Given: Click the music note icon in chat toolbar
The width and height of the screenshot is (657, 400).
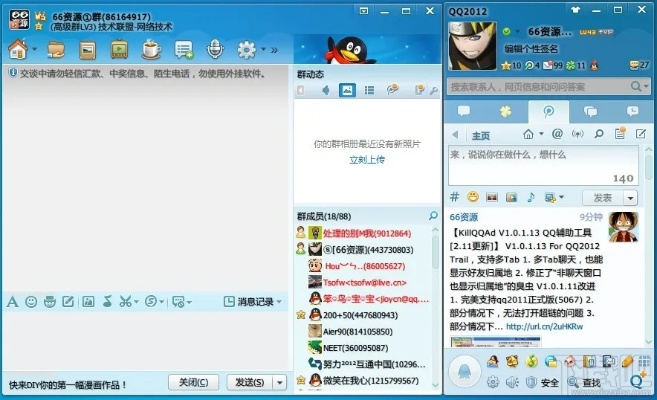Looking at the screenshot, I should pos(107,301).
